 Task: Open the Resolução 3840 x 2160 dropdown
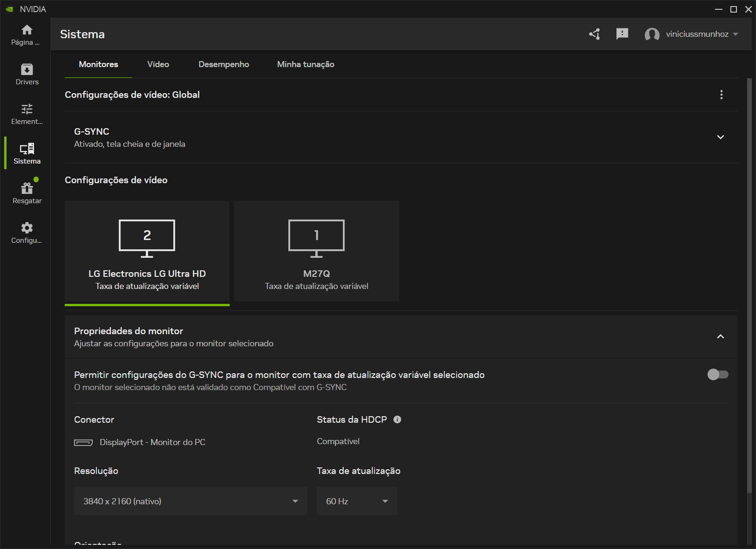click(191, 501)
